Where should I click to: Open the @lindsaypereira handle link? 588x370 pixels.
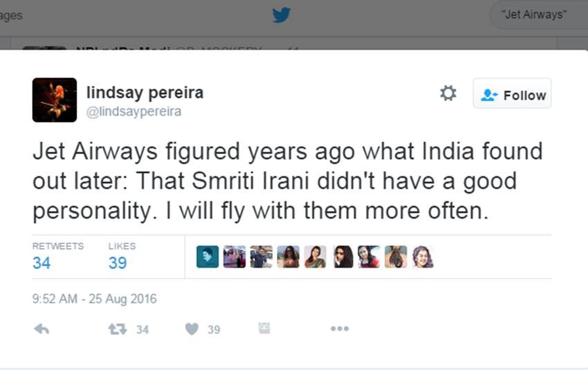coord(134,111)
